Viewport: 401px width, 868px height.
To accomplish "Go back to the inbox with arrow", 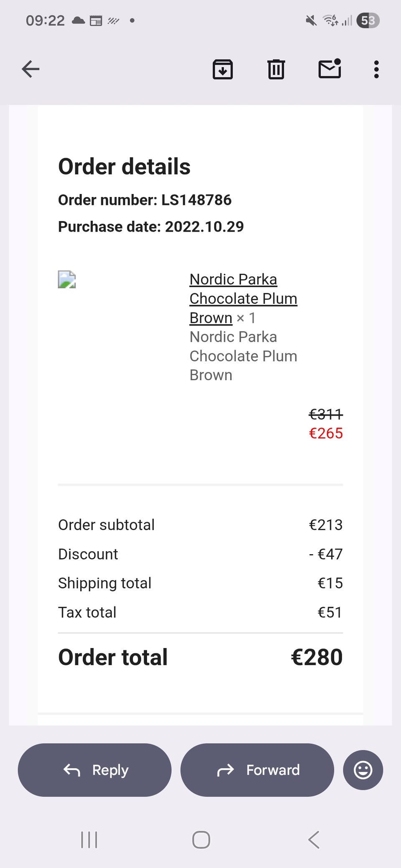I will 30,69.
